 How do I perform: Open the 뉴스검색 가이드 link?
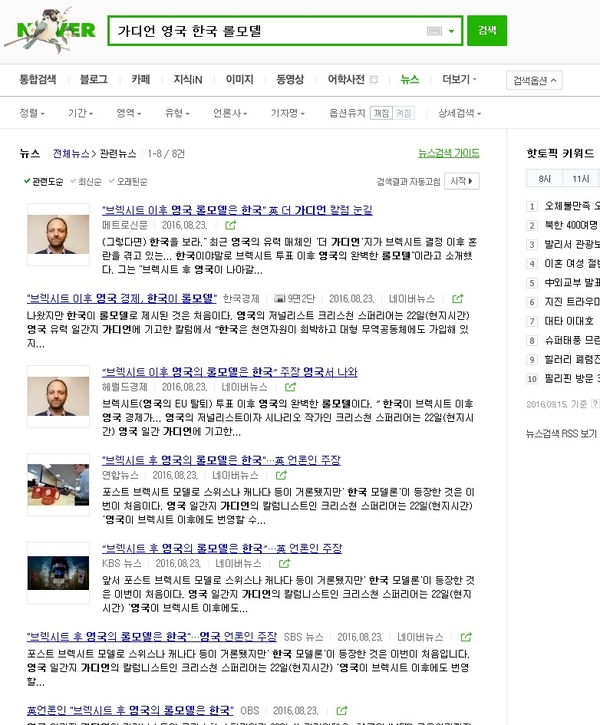pyautogui.click(x=448, y=153)
